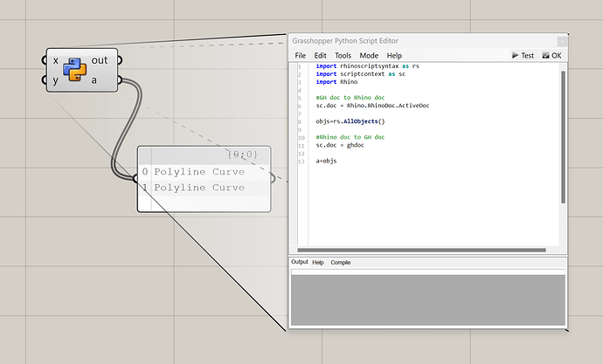Click code line 'a=objs'
The height and width of the screenshot is (364, 603).
pos(326,161)
